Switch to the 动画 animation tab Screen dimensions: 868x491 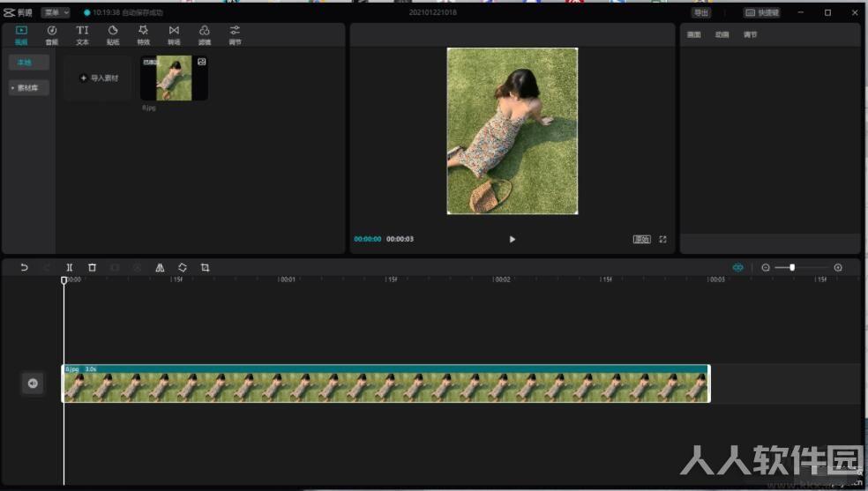tap(722, 34)
